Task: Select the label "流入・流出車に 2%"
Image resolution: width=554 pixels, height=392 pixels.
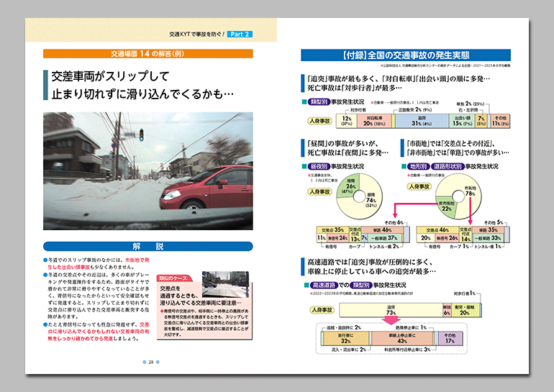Action: [x=348, y=350]
